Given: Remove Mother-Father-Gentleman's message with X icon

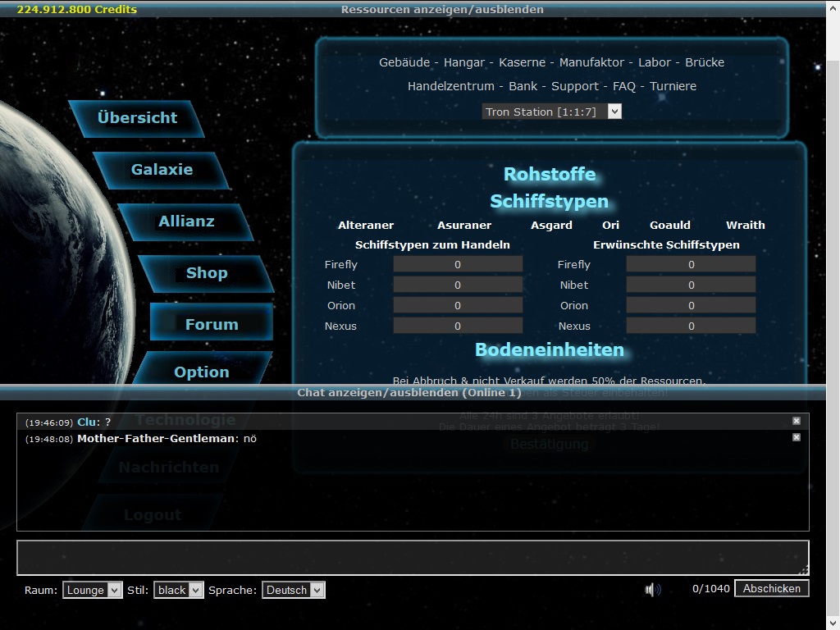Looking at the screenshot, I should pyautogui.click(x=796, y=438).
